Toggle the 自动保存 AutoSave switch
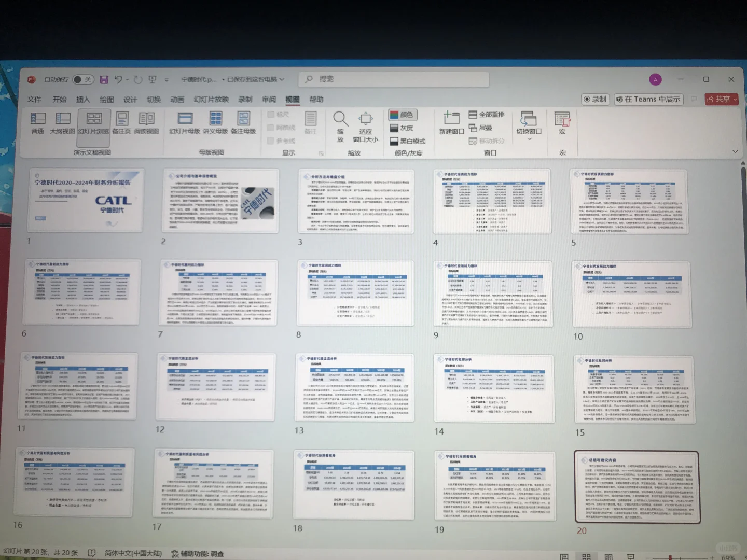Image resolution: width=747 pixels, height=560 pixels. (x=83, y=79)
